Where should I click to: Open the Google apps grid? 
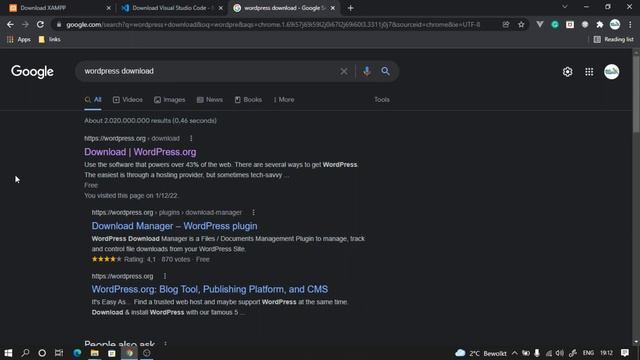click(589, 72)
